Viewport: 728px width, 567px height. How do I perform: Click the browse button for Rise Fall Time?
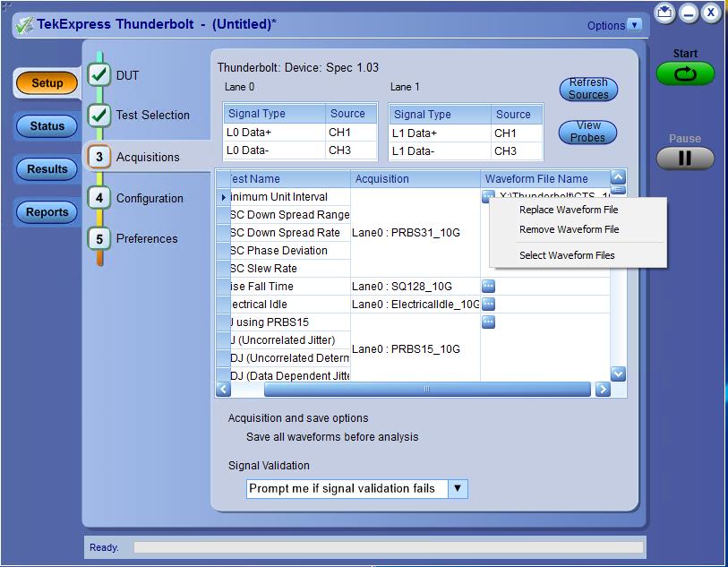[x=489, y=287]
